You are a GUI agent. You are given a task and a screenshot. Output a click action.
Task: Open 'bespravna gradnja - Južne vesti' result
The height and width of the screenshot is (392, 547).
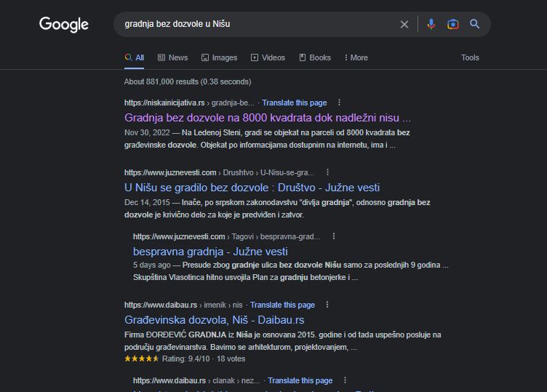coord(210,252)
